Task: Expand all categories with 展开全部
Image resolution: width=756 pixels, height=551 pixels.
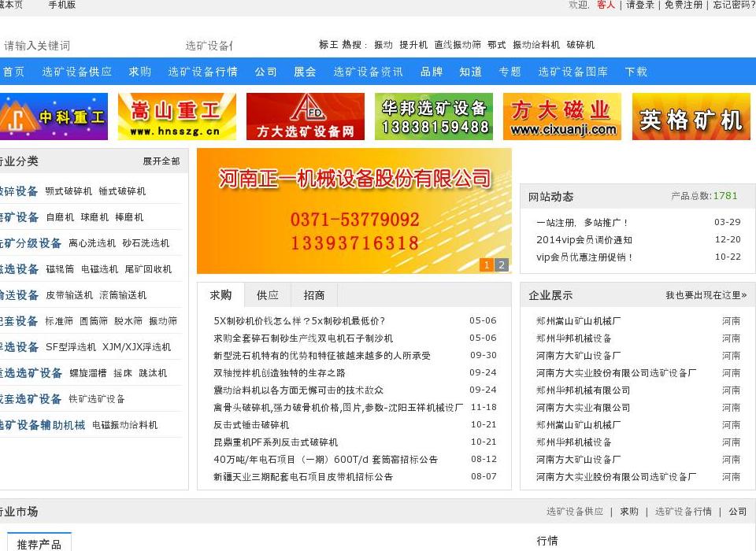Action: [161, 161]
